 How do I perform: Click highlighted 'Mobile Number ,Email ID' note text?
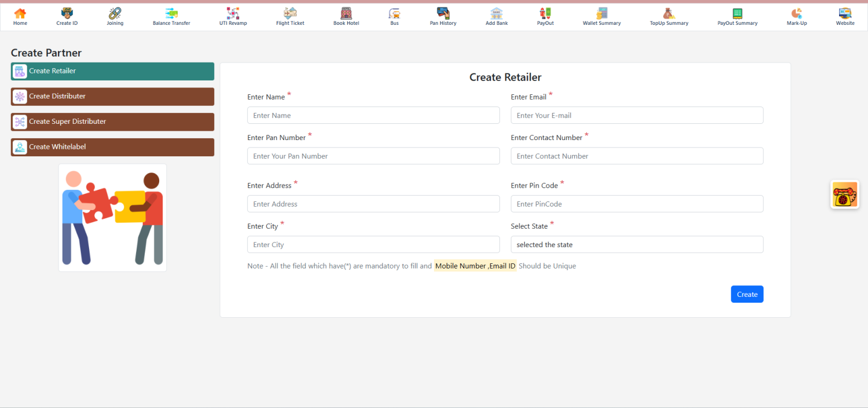[475, 266]
